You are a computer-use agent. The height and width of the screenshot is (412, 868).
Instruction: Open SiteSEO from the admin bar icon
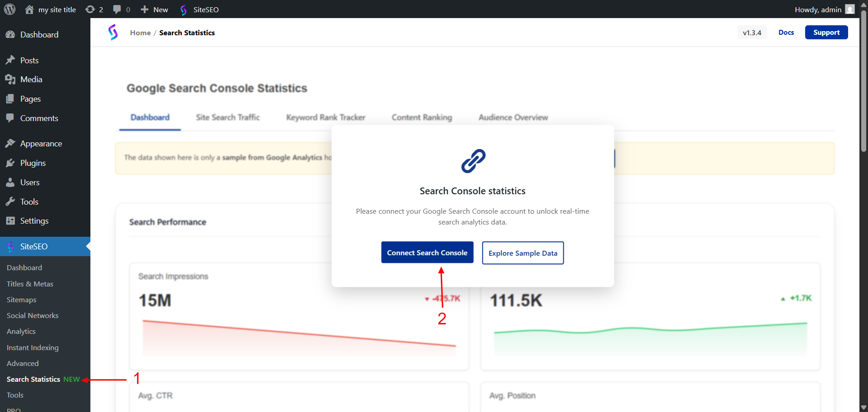pyautogui.click(x=184, y=9)
